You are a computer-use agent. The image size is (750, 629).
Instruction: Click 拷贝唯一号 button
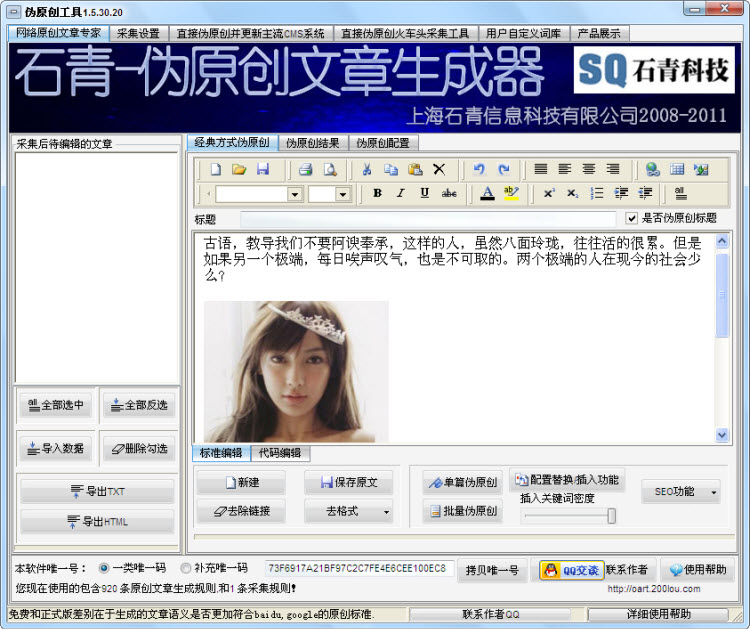click(492, 570)
